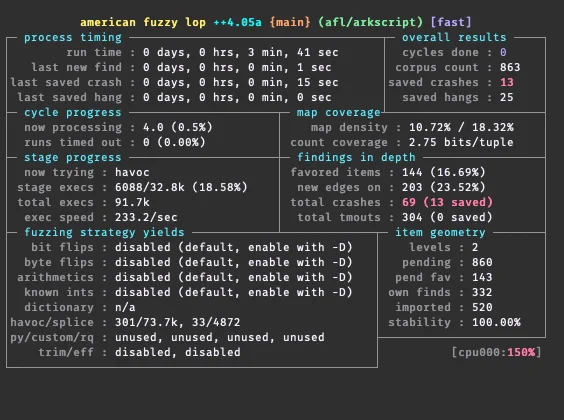Click new edges on '203 (23.52%)'
Image resolution: width=564 pixels, height=420 pixels.
[x=444, y=187]
